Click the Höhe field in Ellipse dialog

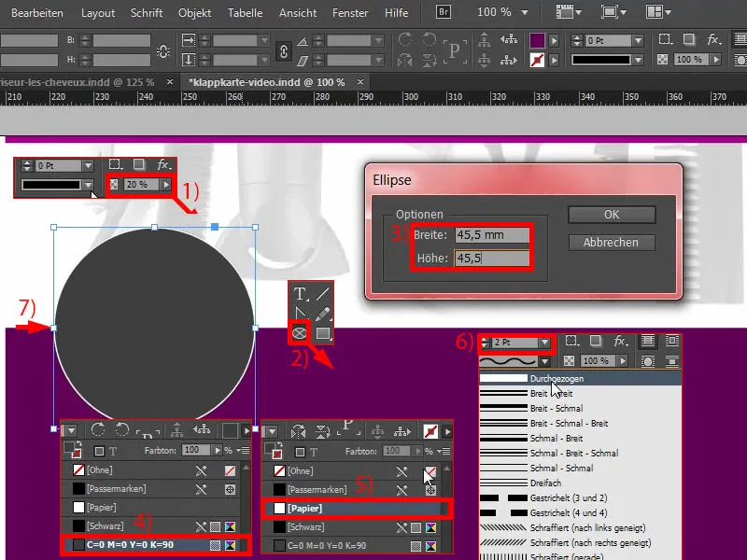[x=492, y=259]
